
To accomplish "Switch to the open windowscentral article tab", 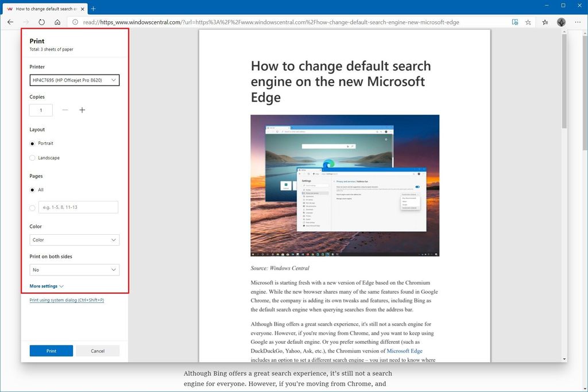I will 43,9.
